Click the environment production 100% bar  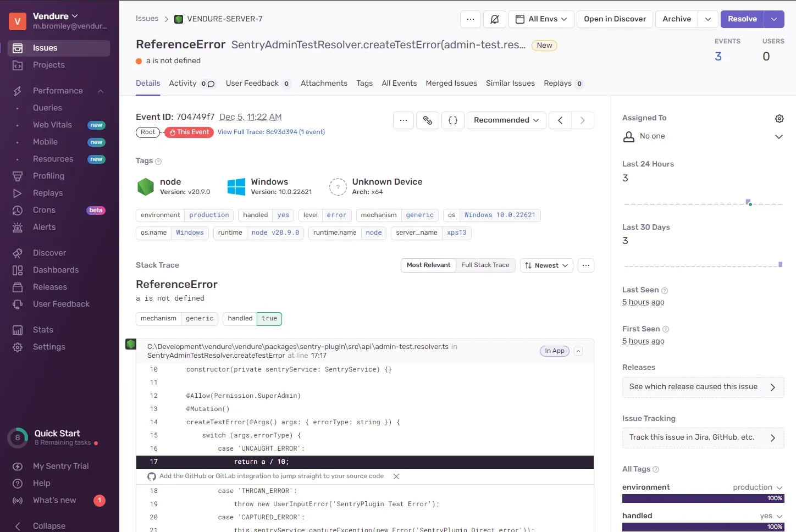(x=703, y=498)
